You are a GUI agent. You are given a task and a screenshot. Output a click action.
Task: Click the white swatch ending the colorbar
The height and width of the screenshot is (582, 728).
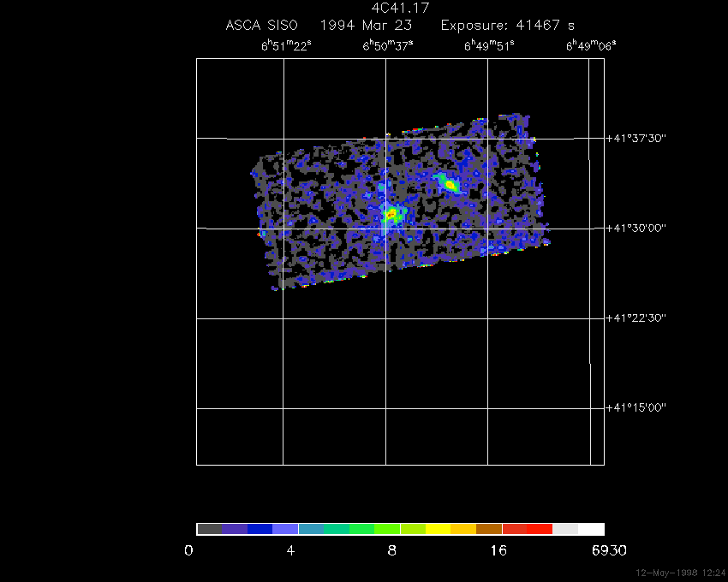591,529
